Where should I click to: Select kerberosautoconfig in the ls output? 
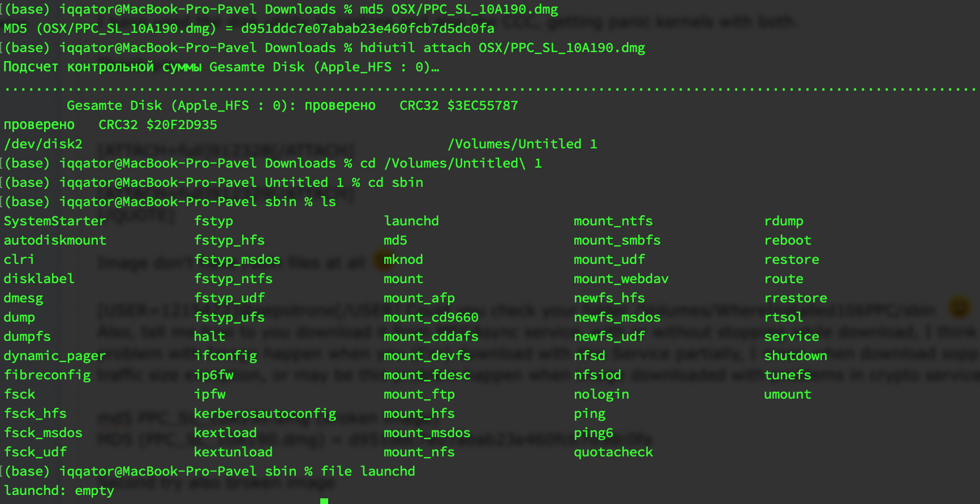tap(265, 413)
